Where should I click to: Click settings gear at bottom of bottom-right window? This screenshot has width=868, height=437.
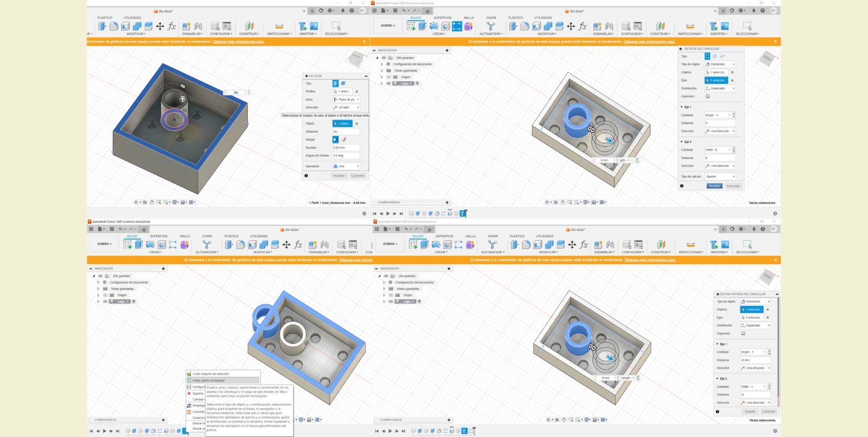775,432
